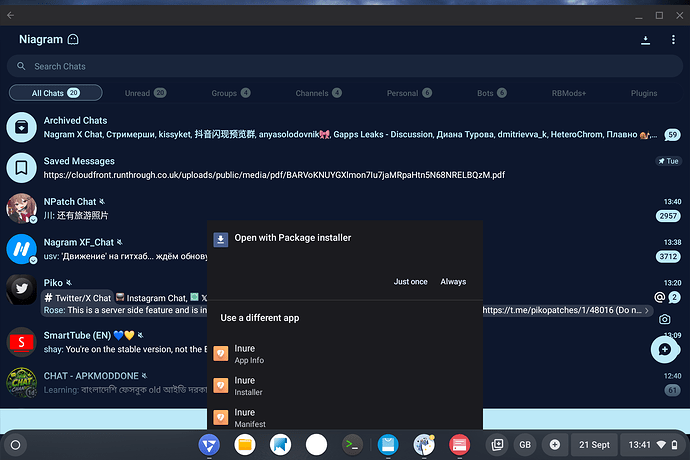Screen dimensions: 690x460
Task: Open the Telegram-like app on the shelf
Action: click(209, 445)
